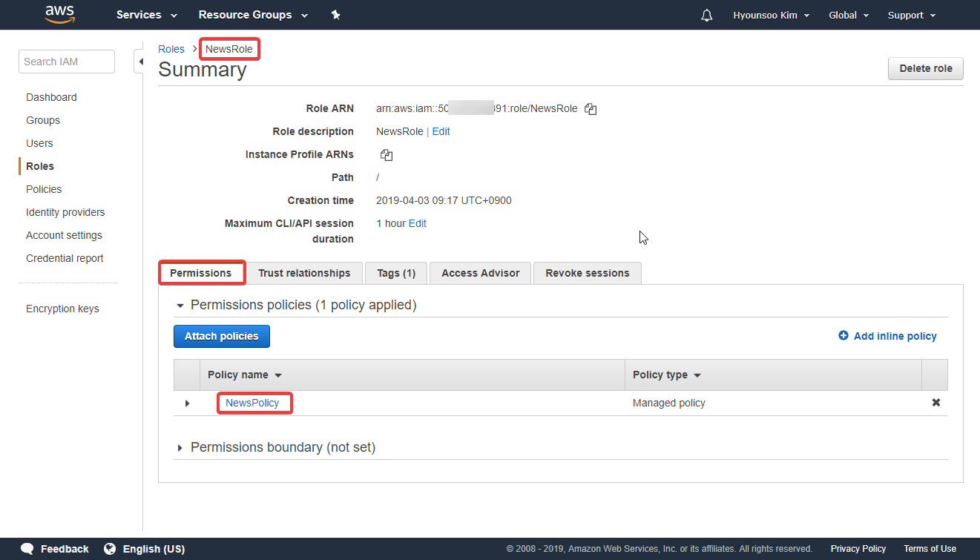Edit the role description
The width and height of the screenshot is (980, 560).
pos(441,131)
